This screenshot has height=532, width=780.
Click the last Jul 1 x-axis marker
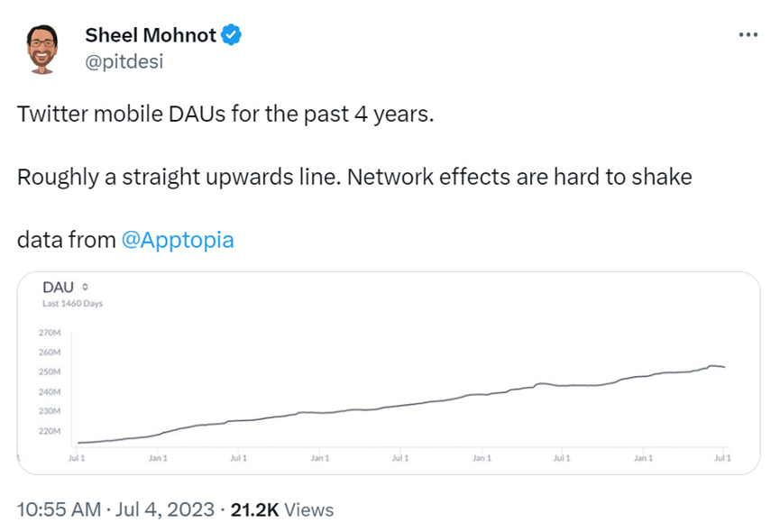pos(723,458)
